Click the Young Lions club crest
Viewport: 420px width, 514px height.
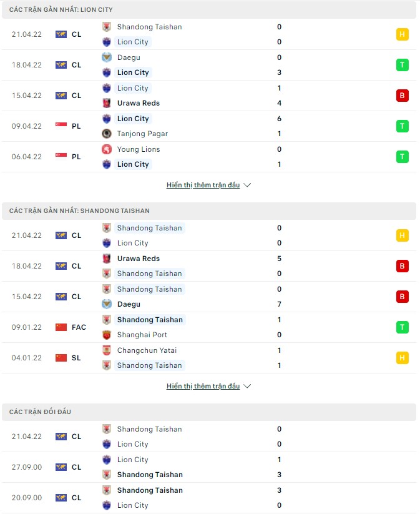[107, 149]
